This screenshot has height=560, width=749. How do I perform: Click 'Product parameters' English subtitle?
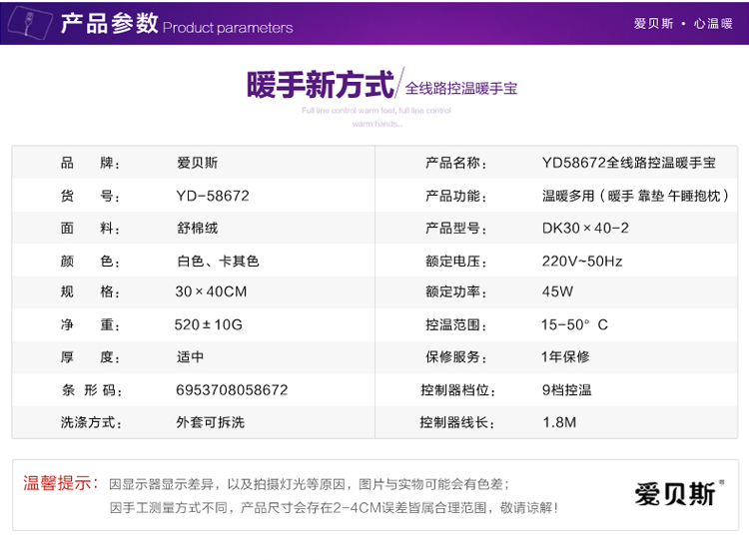coord(228,28)
